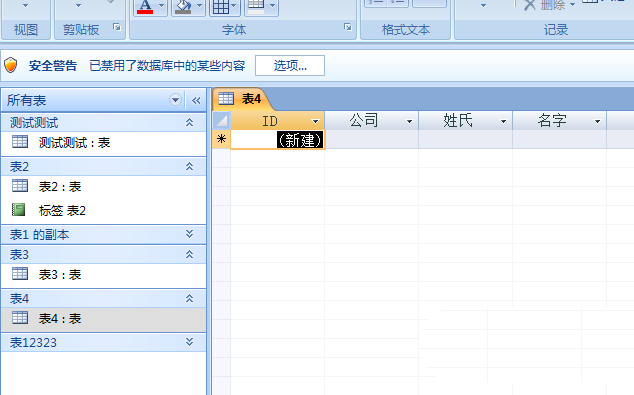Click the font color A icon
This screenshot has height=395, width=634.
tap(145, 6)
